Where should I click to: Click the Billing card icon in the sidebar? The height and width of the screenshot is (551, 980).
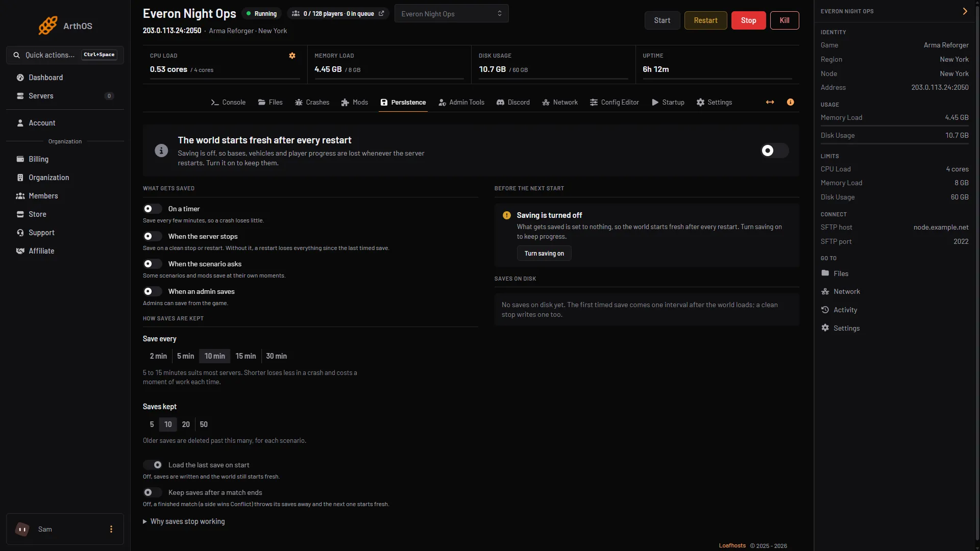[x=20, y=159]
